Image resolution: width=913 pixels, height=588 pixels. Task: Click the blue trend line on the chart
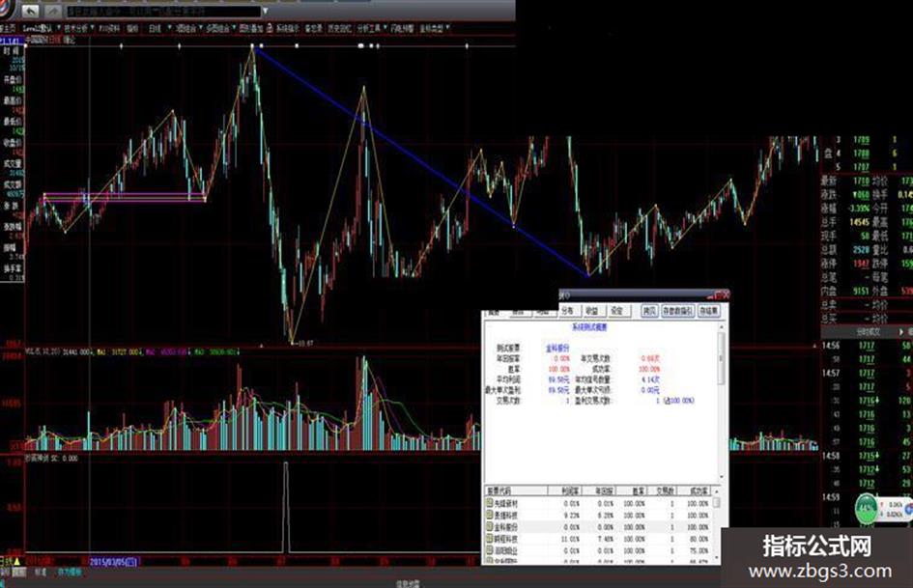point(421,162)
